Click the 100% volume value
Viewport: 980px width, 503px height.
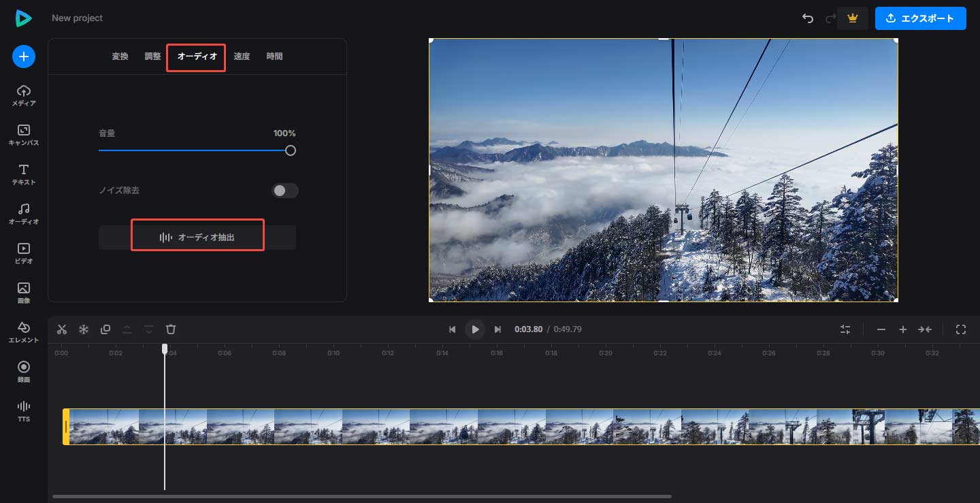tap(284, 133)
